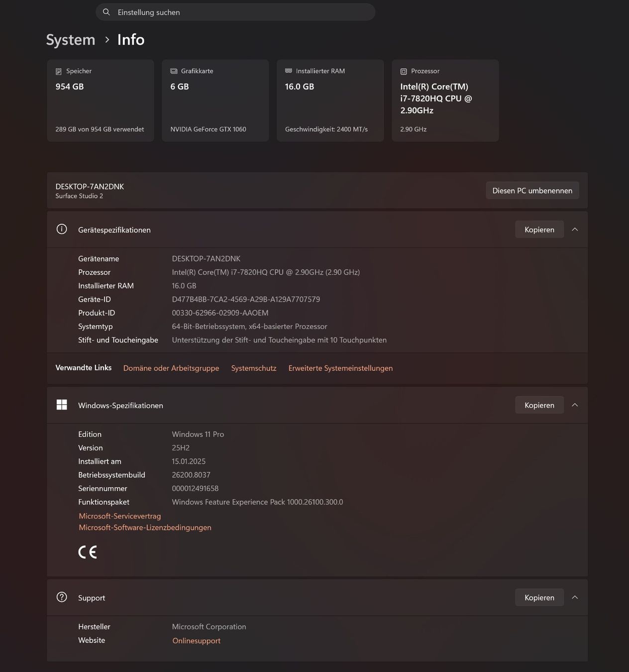Go back to System breadcrumb
The width and height of the screenshot is (629, 672).
(71, 40)
